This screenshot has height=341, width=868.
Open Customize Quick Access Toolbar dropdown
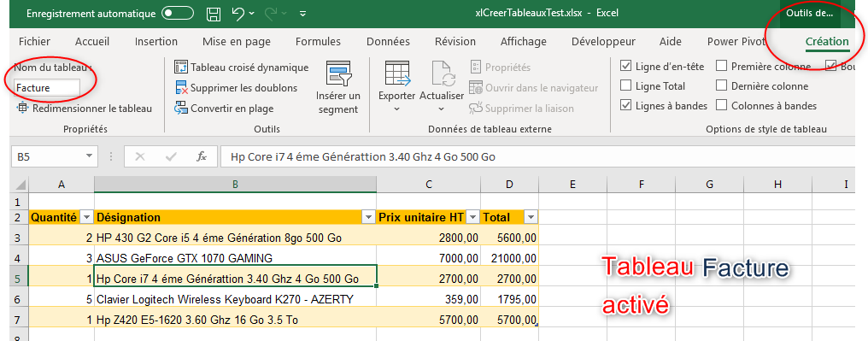[x=302, y=14]
